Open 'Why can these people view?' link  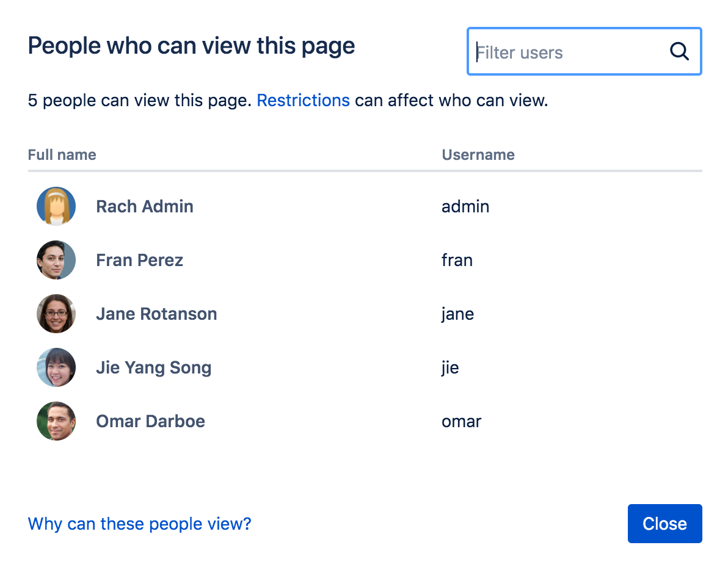139,524
